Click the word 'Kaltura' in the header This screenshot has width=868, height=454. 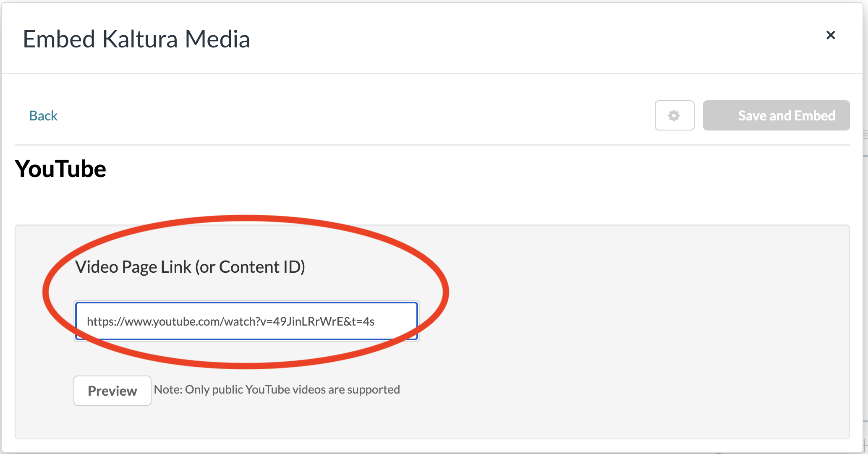tap(140, 39)
